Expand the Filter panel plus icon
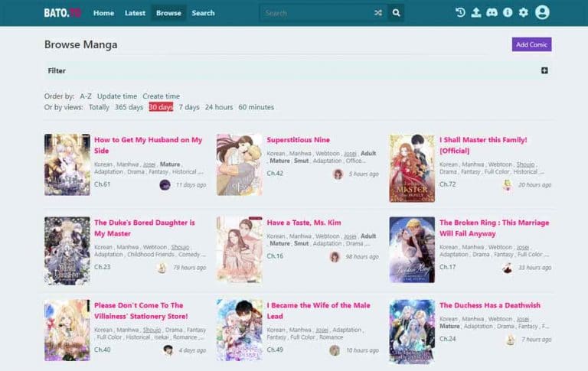Viewport: 588px width, 371px height. 544,70
